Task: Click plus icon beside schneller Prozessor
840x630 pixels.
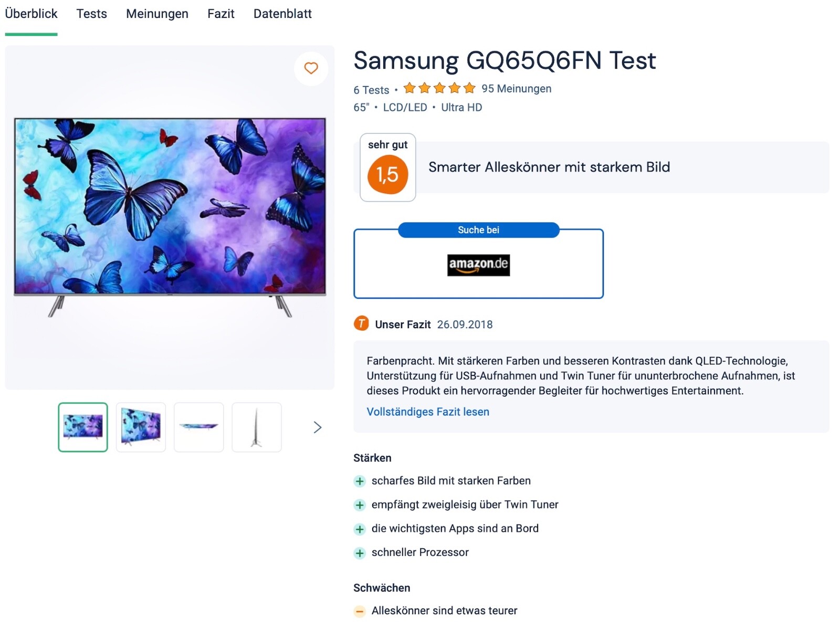Action: (x=360, y=553)
